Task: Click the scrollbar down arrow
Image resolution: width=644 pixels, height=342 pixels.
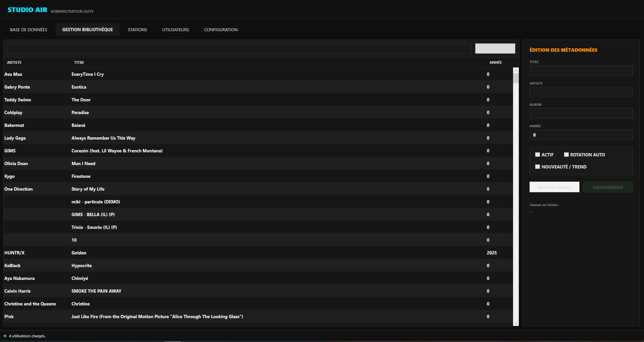Action: pos(515,323)
